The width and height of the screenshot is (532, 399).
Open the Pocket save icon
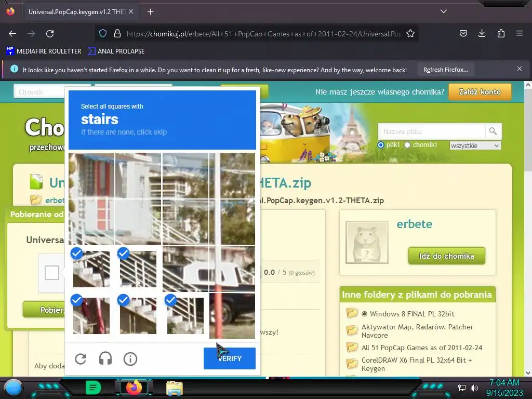463,33
